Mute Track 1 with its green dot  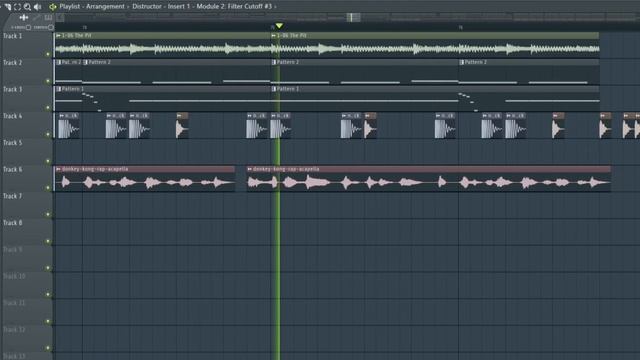click(x=48, y=54)
